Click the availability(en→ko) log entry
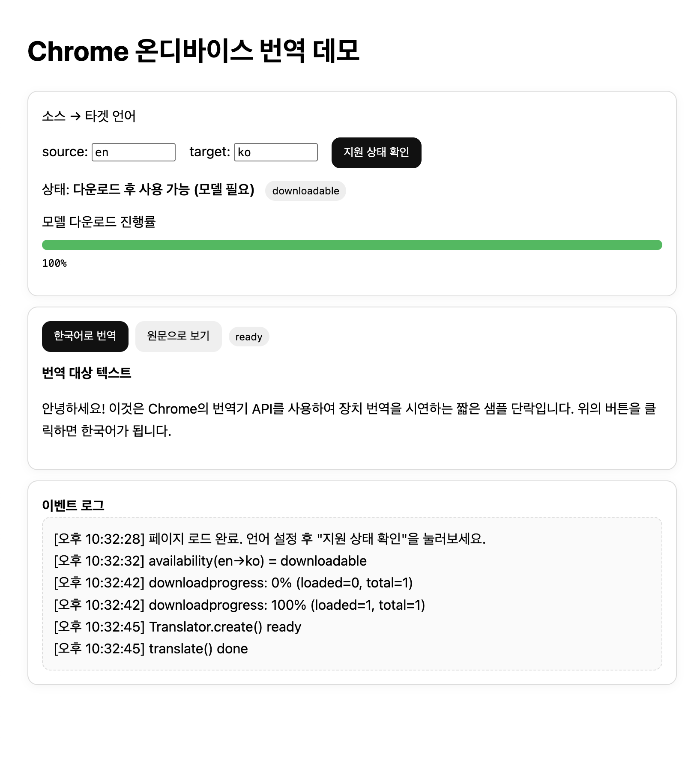This screenshot has width=700, height=757. (210, 561)
